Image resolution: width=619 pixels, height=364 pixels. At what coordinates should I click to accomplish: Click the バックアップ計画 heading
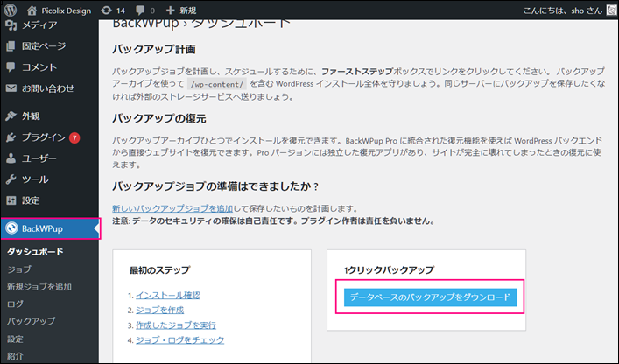pyautogui.click(x=154, y=49)
